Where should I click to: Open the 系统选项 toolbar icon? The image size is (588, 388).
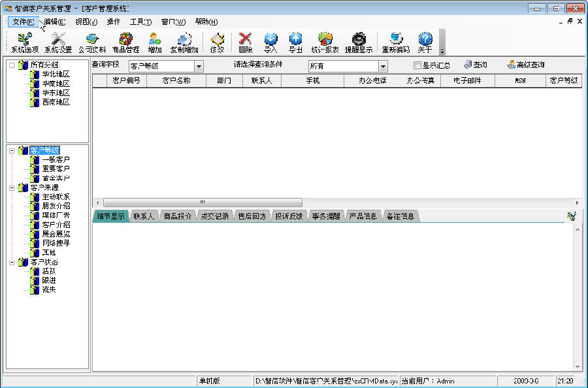coord(25,42)
